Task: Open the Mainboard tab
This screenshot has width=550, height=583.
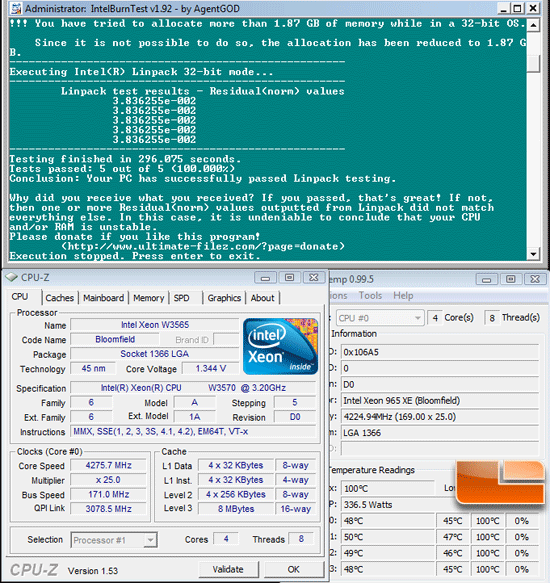Action: click(103, 298)
